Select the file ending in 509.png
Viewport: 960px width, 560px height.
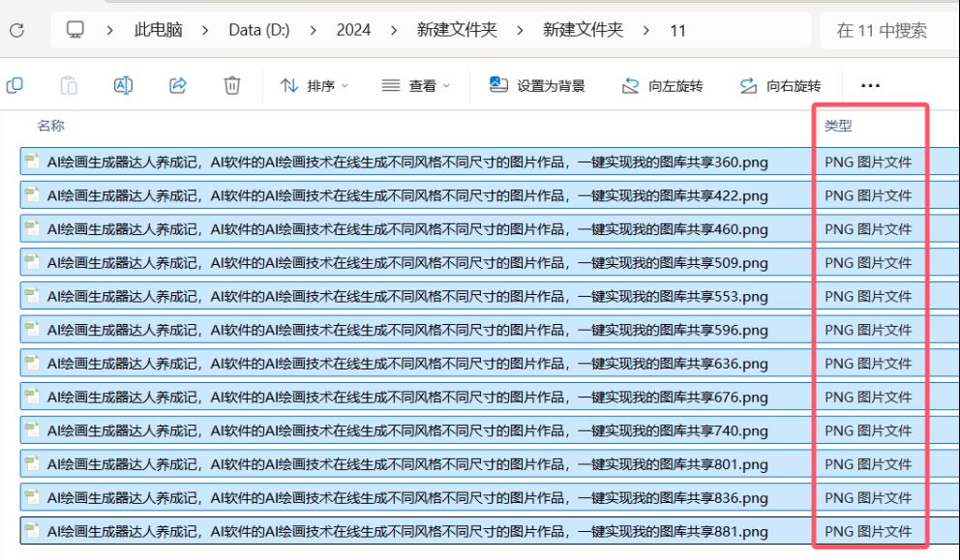point(489,262)
